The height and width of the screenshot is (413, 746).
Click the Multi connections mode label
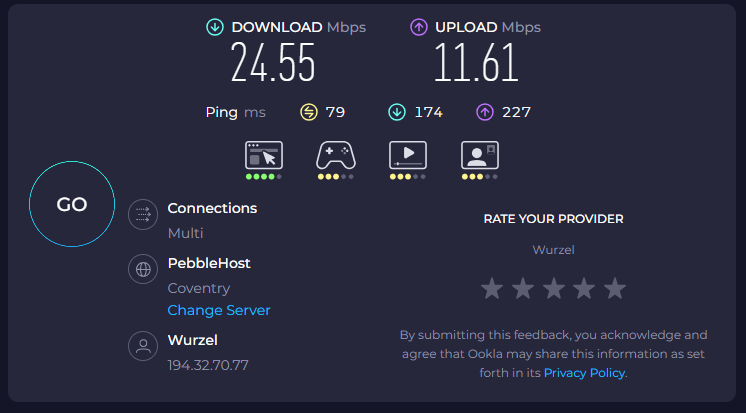pyautogui.click(x=185, y=233)
